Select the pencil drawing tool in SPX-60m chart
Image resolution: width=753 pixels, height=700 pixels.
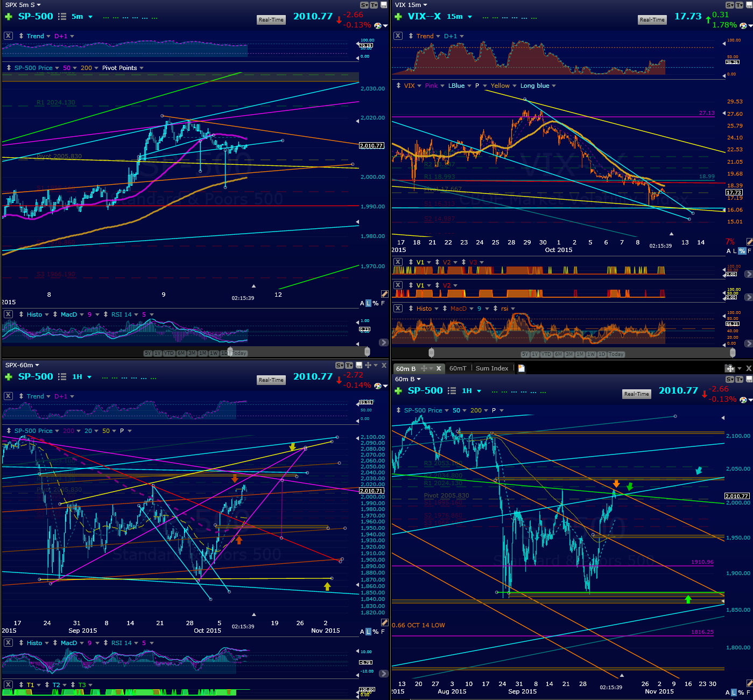(384, 622)
